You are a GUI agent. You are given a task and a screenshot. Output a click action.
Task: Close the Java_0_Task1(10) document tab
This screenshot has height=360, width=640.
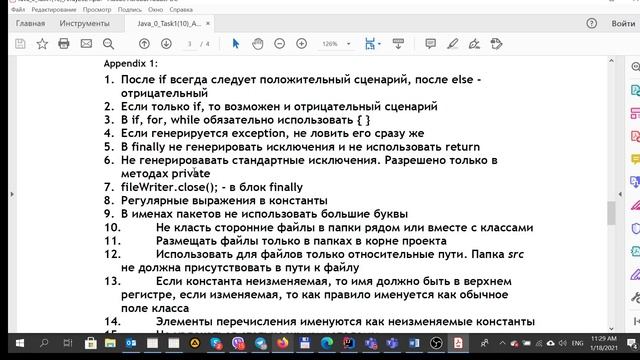pyautogui.click(x=208, y=24)
